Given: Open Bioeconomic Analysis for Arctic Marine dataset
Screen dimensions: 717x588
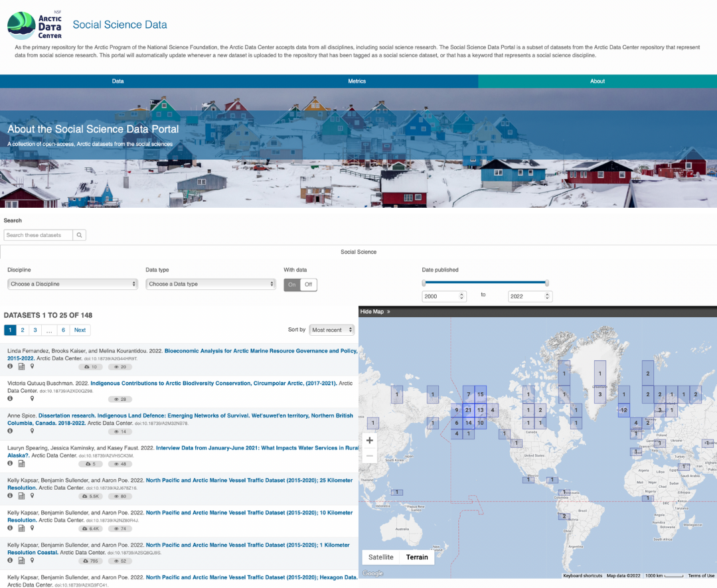Looking at the screenshot, I should [x=260, y=350].
